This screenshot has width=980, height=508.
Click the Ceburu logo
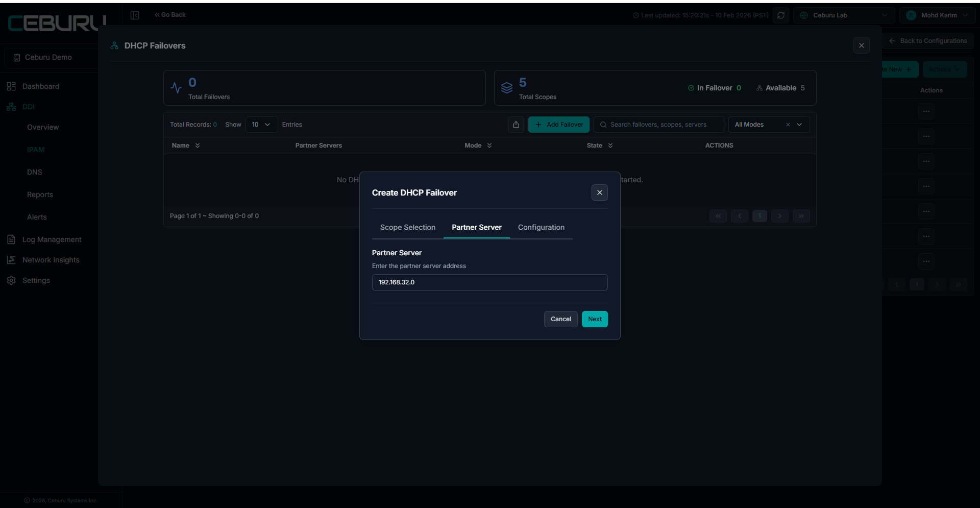tap(57, 23)
